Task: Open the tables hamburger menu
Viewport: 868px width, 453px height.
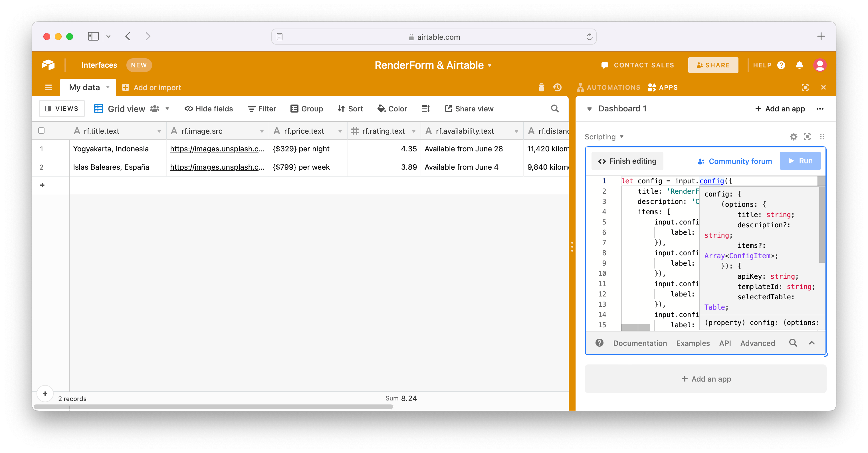Action: pos(48,88)
